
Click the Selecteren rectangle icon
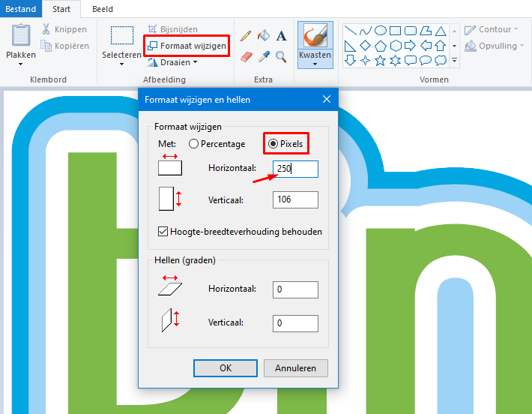122,35
